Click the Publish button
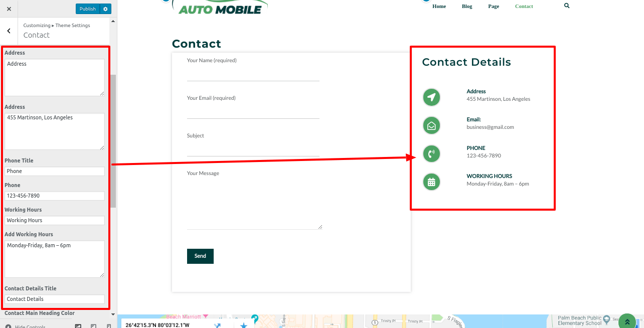The height and width of the screenshot is (328, 644). (87, 9)
